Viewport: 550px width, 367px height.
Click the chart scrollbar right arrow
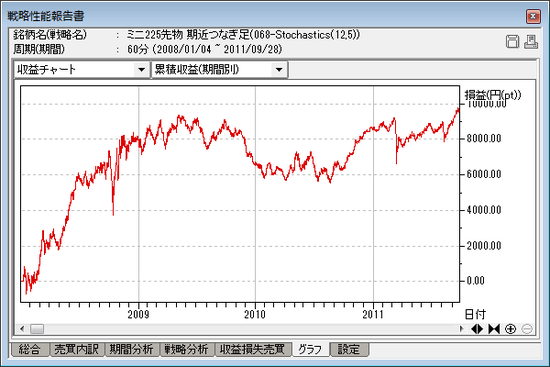coord(461,329)
